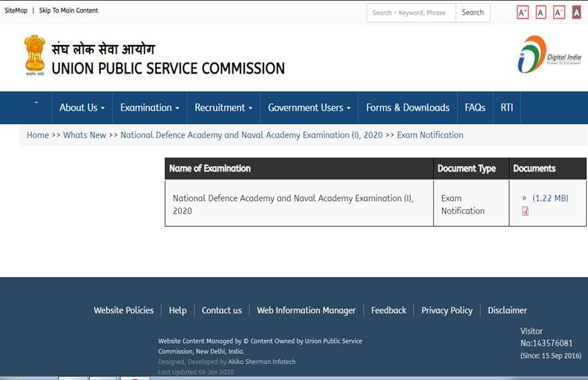Go to the RTI menu item

point(507,108)
